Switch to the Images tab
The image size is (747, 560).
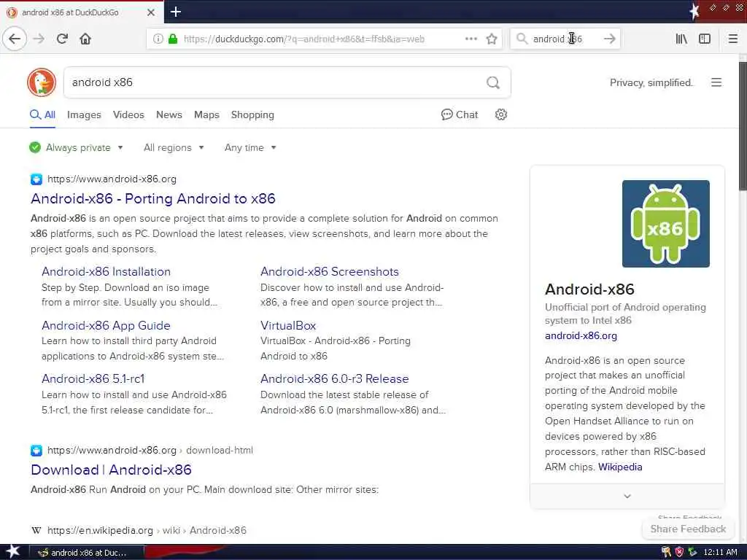pos(84,114)
